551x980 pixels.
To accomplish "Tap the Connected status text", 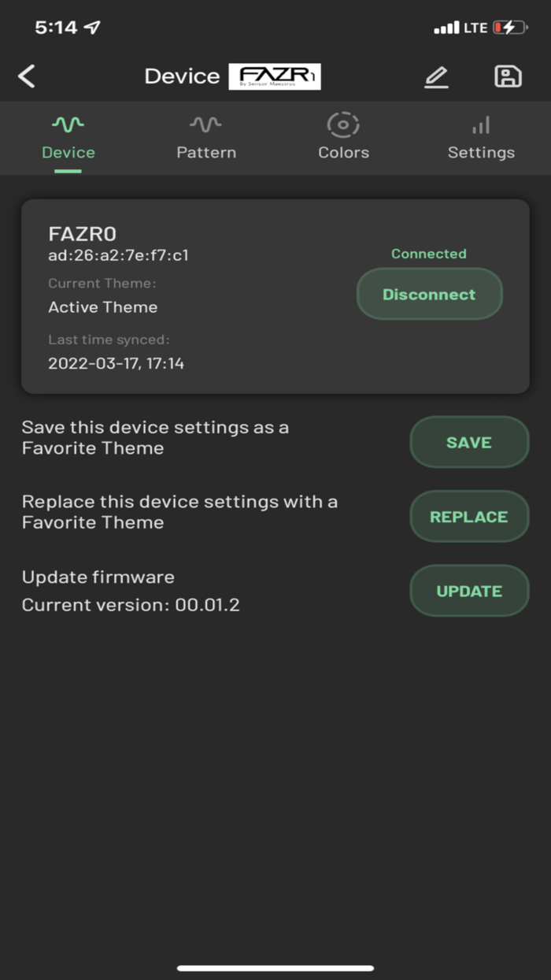I will (428, 254).
